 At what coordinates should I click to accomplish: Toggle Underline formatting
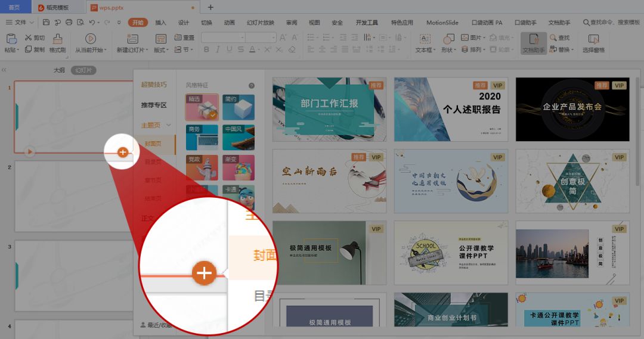[229, 49]
